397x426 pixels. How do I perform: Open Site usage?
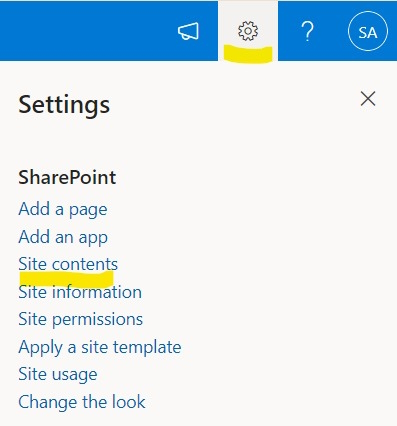58,374
